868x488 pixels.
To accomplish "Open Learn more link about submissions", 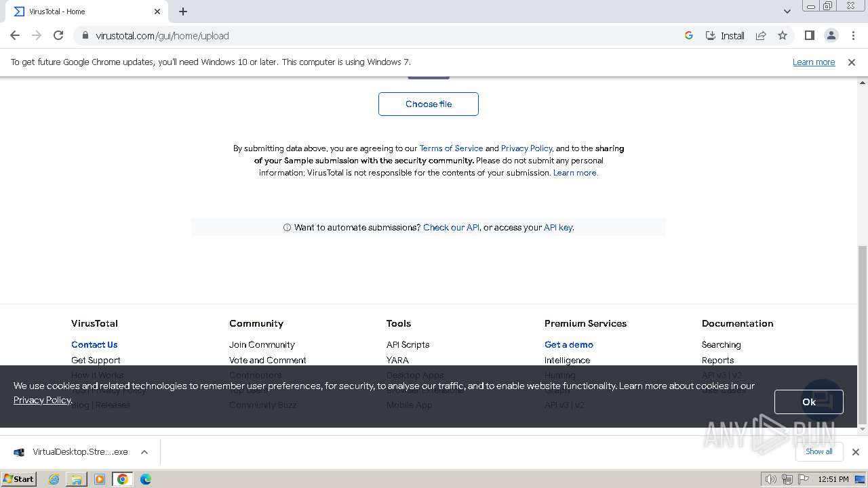I will [575, 172].
